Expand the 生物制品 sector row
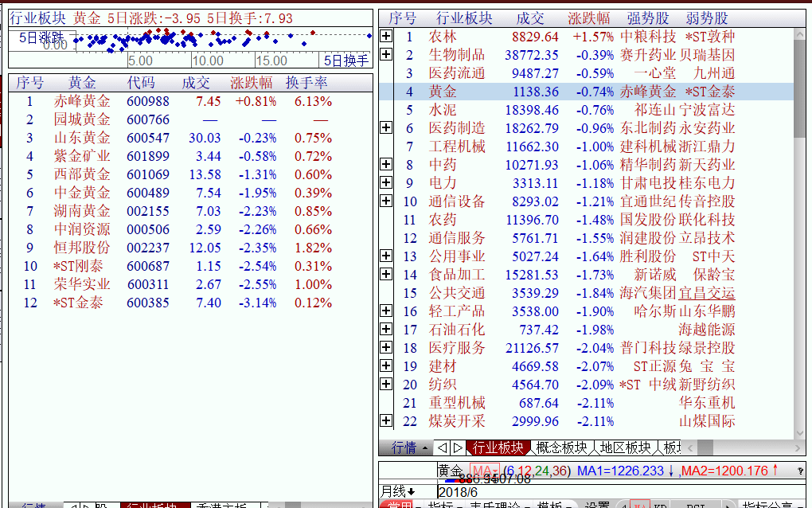 [x=386, y=54]
